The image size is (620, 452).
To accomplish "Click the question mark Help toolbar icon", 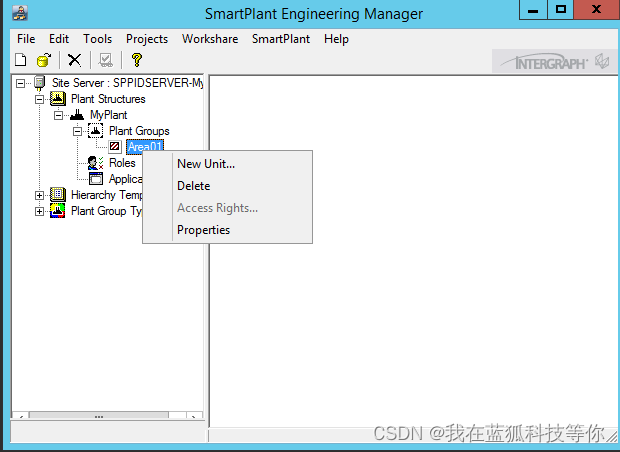I will tap(137, 60).
